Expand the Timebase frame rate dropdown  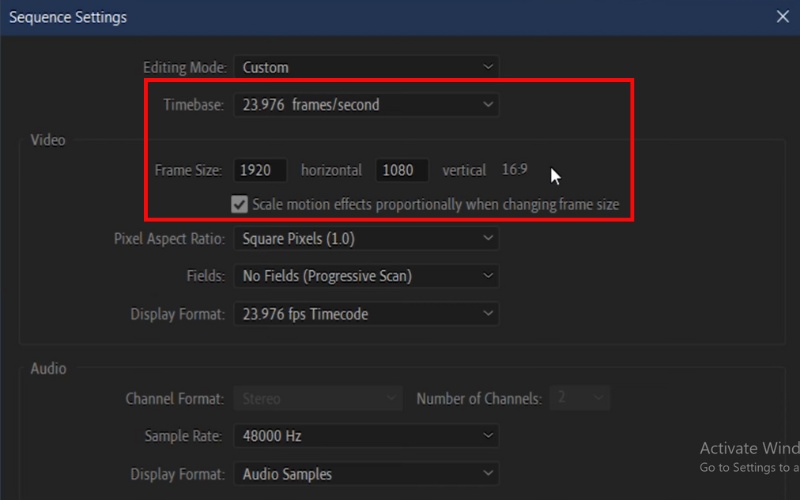367,104
